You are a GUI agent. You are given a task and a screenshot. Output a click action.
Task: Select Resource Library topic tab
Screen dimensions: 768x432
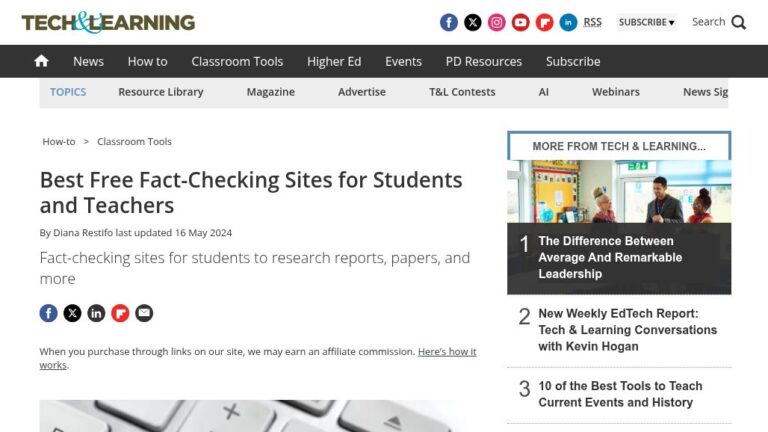(160, 92)
